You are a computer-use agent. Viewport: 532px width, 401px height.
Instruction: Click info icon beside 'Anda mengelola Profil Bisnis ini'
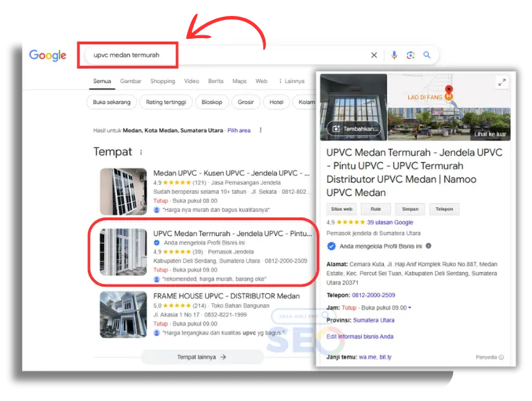point(429,246)
